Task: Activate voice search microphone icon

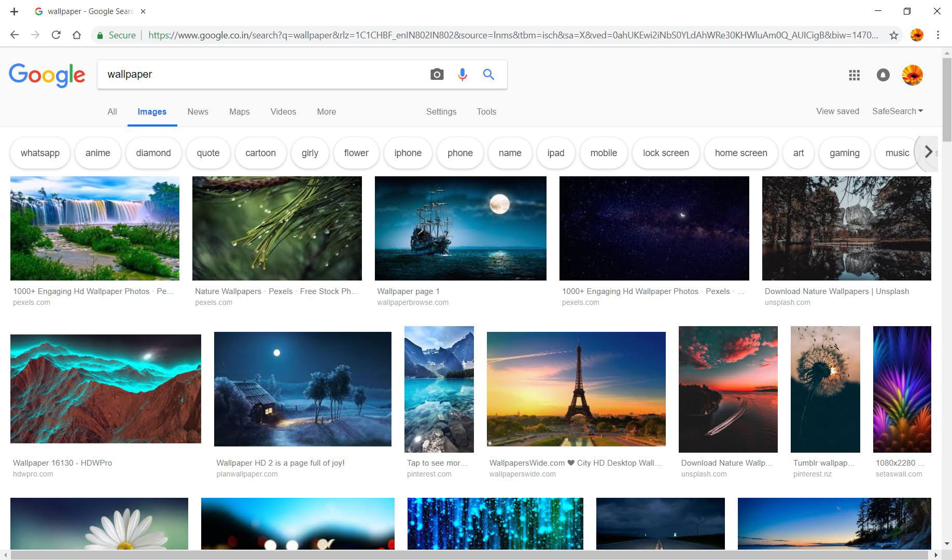Action: 462,74
